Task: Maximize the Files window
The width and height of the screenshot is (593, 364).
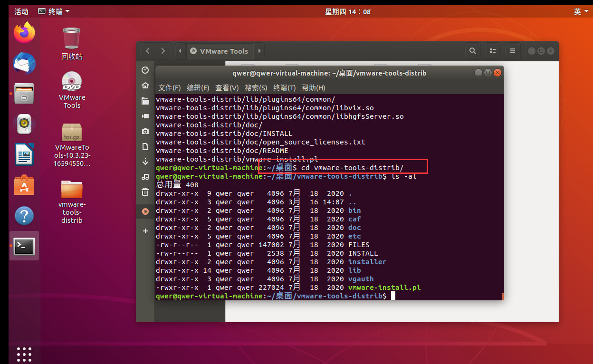Action: point(541,51)
